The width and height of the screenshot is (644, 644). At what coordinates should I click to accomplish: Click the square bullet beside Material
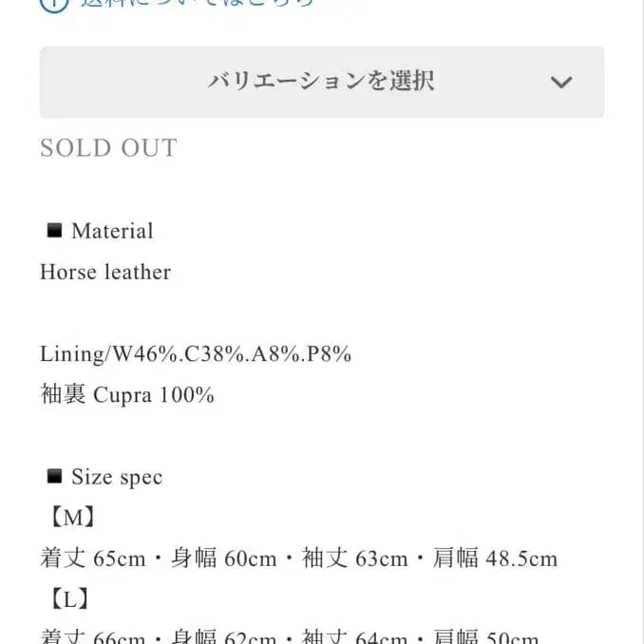(x=54, y=230)
